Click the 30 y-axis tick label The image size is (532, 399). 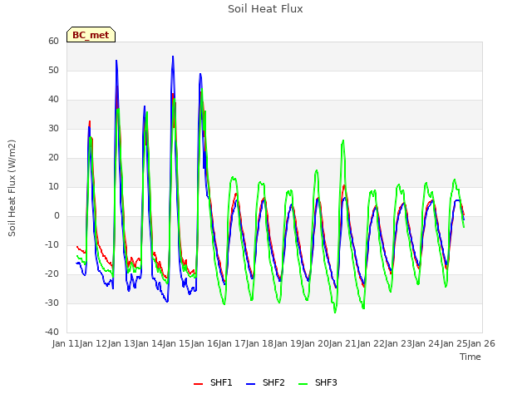(x=53, y=128)
